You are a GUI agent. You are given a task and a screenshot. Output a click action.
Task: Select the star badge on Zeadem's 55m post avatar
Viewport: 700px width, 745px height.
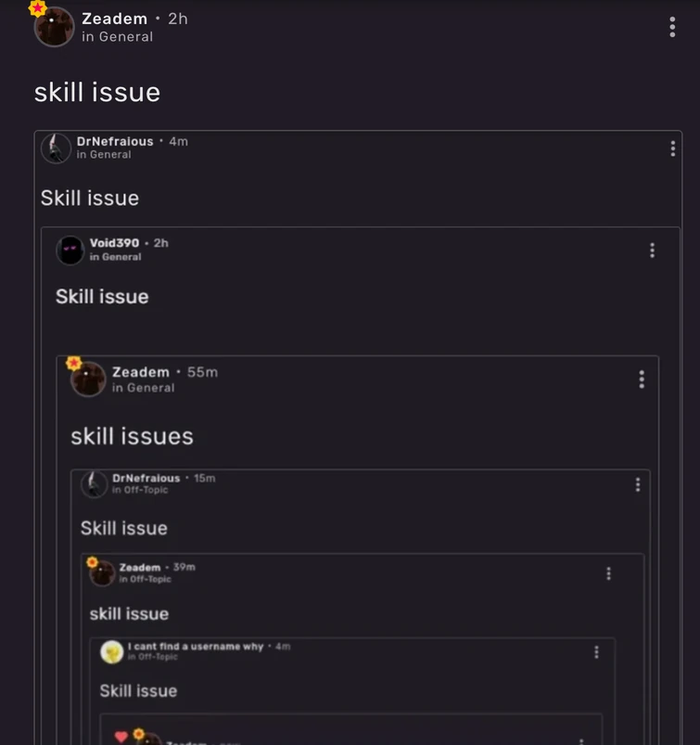[x=73, y=362]
